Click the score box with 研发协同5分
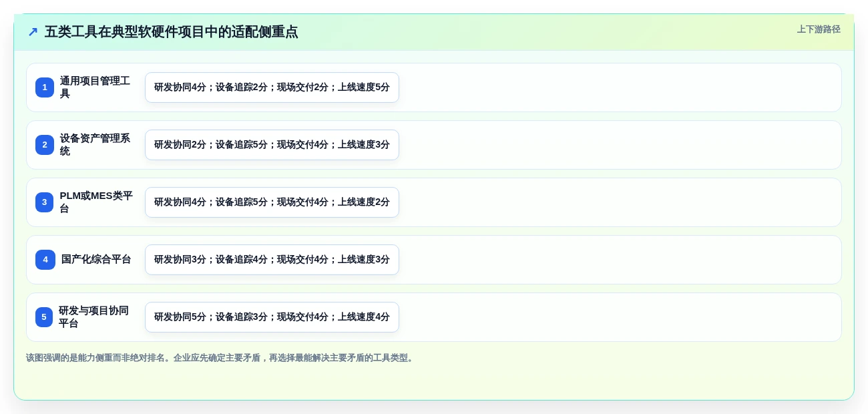This screenshot has width=868, height=414. 272,317
